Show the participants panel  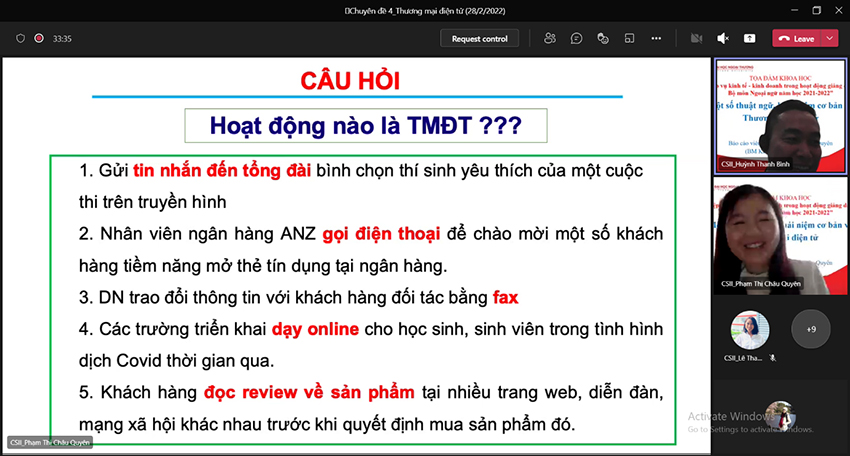pyautogui.click(x=550, y=38)
